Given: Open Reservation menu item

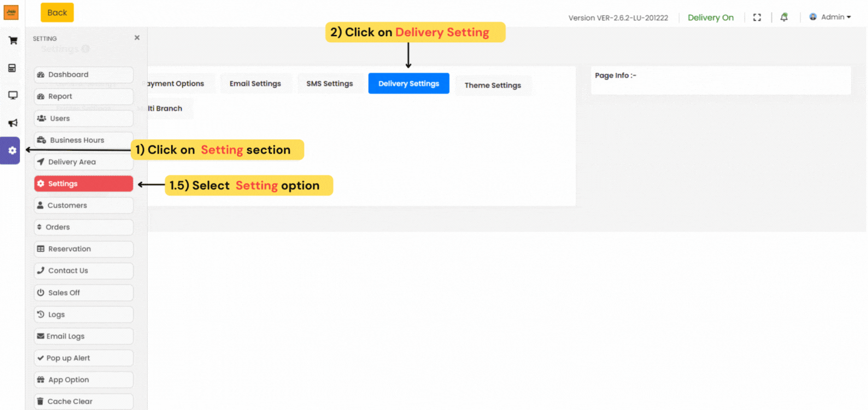Looking at the screenshot, I should [84, 249].
